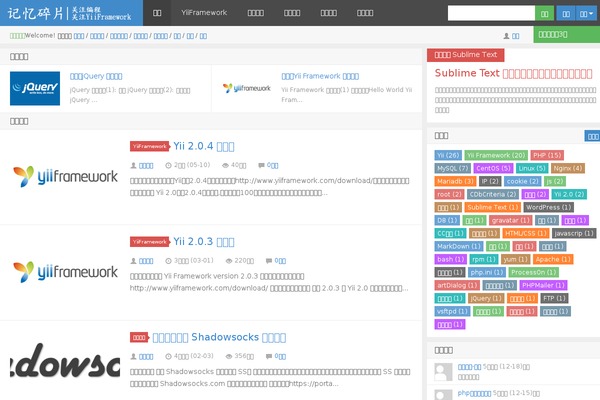The height and width of the screenshot is (400, 600).
Task: Select the vsftpd (1) tag
Action: [452, 311]
